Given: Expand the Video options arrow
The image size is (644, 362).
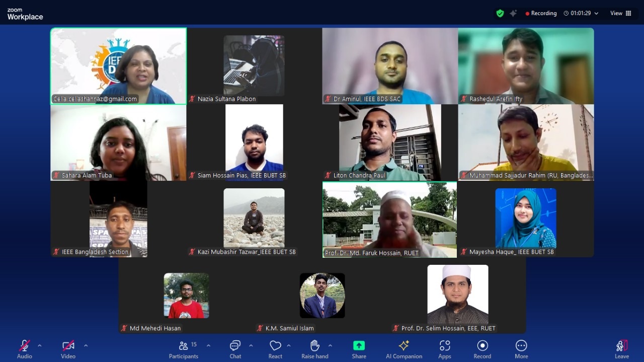Looking at the screenshot, I should (x=86, y=345).
